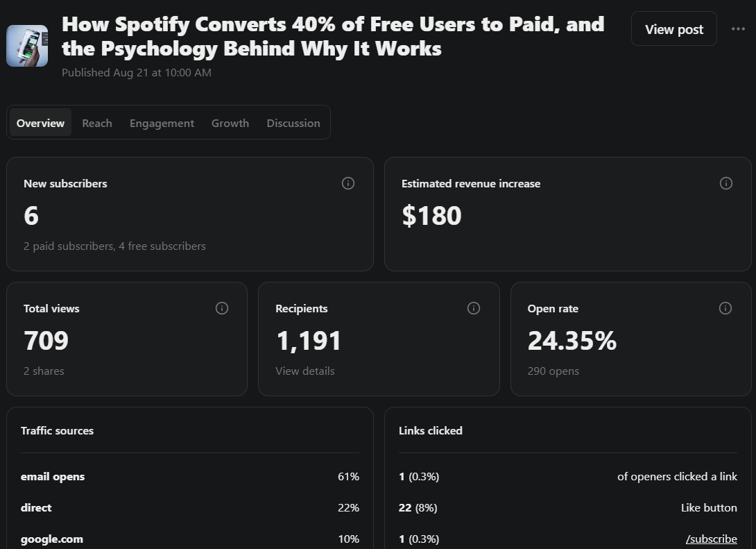756x549 pixels.
Task: Click the '1 (0.3%)' count beside /subscribe
Action: click(419, 539)
